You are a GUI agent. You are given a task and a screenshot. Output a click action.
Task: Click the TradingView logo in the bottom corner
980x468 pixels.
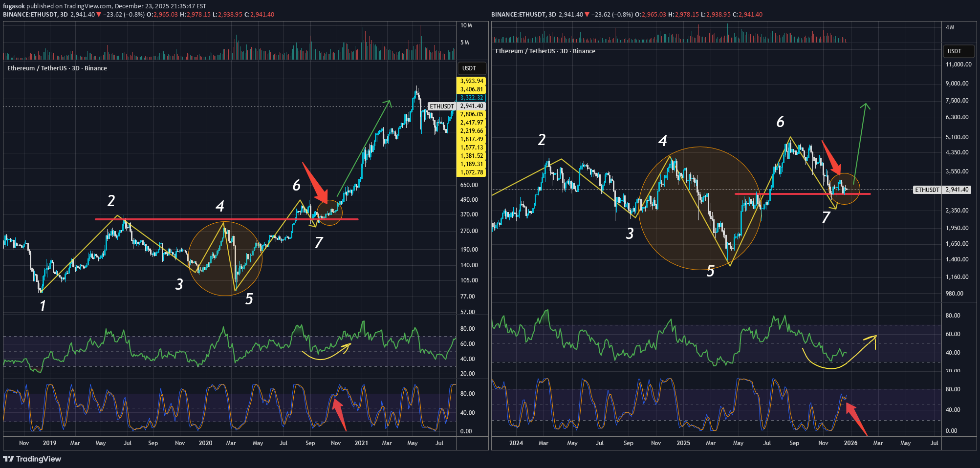pyautogui.click(x=32, y=459)
